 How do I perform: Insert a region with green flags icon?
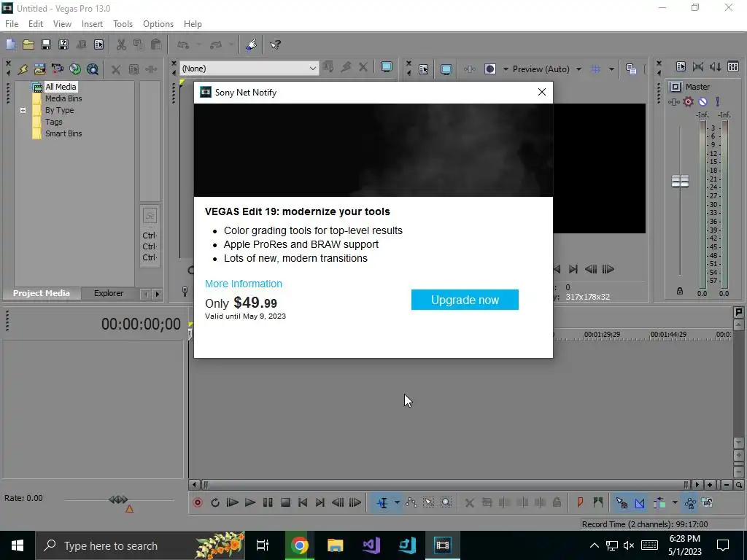pos(598,502)
